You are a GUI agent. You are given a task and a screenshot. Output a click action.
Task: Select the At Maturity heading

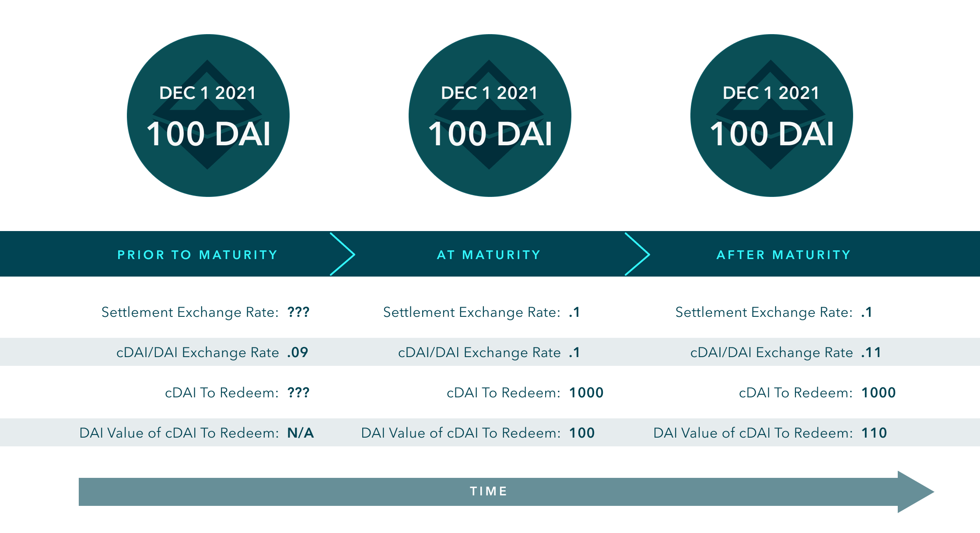coord(489,255)
